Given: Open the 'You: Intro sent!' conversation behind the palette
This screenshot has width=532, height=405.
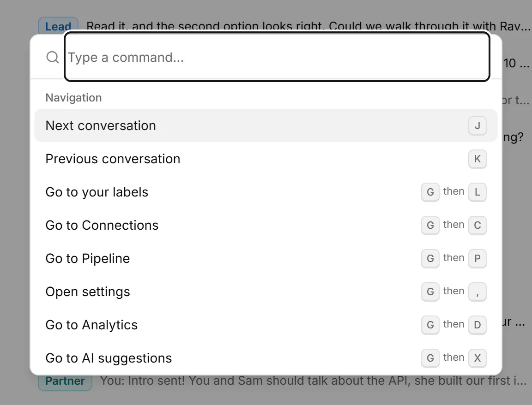Looking at the screenshot, I should [x=313, y=381].
